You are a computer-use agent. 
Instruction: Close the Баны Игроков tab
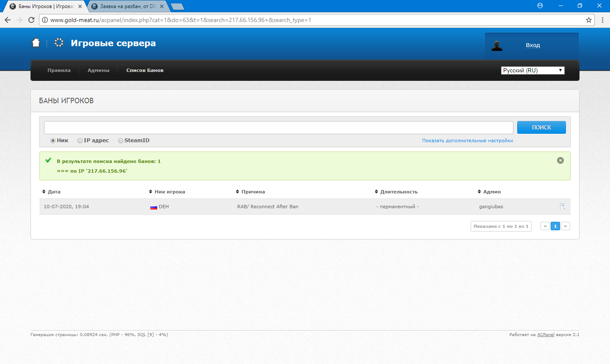(x=80, y=6)
